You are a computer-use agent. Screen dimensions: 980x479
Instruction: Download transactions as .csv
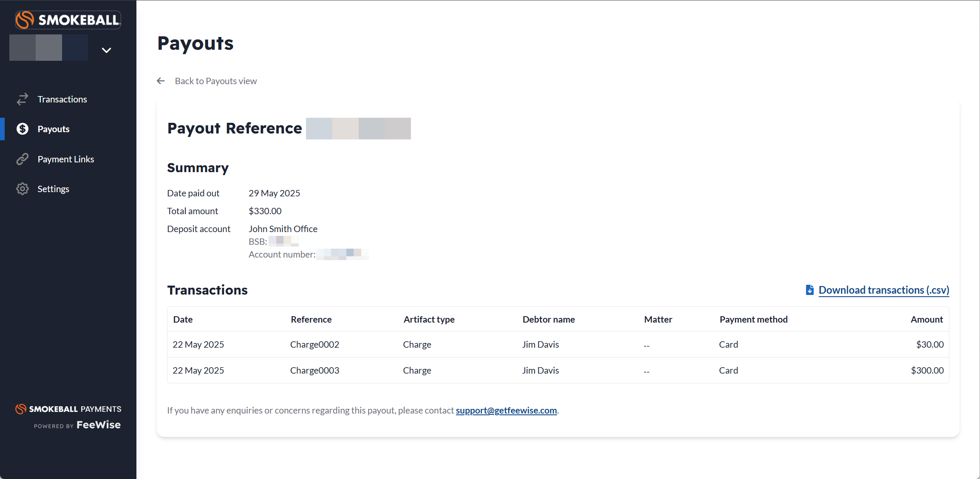pos(884,290)
